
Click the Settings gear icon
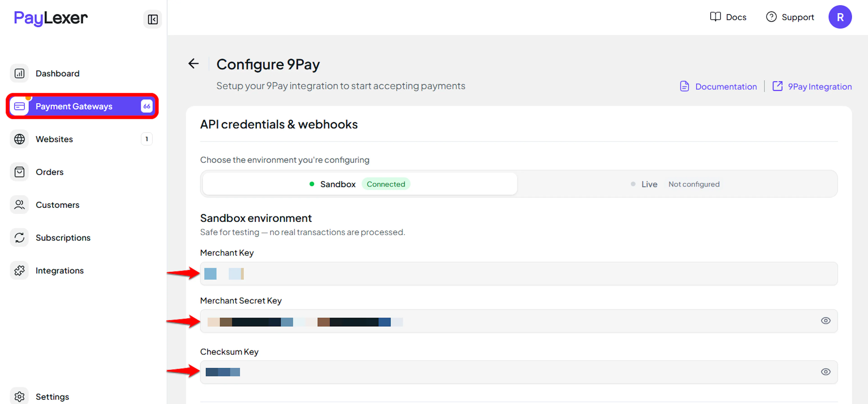(19, 396)
